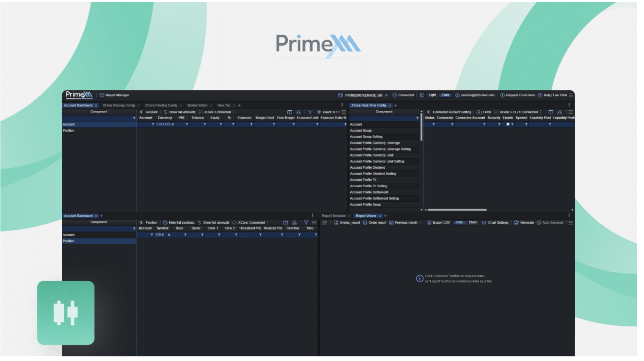The height and width of the screenshot is (361, 644).
Task: Select Account Profile Dividend Setting
Action: pyautogui.click(x=384, y=174)
